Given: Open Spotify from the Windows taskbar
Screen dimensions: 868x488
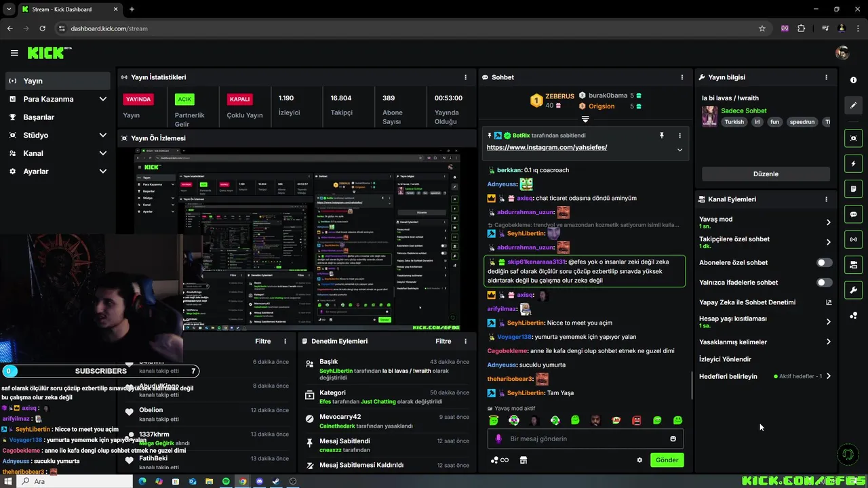Looking at the screenshot, I should [x=226, y=481].
